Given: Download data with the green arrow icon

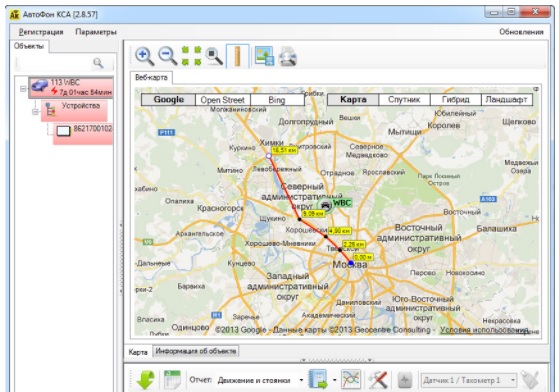Looking at the screenshot, I should coord(146,380).
